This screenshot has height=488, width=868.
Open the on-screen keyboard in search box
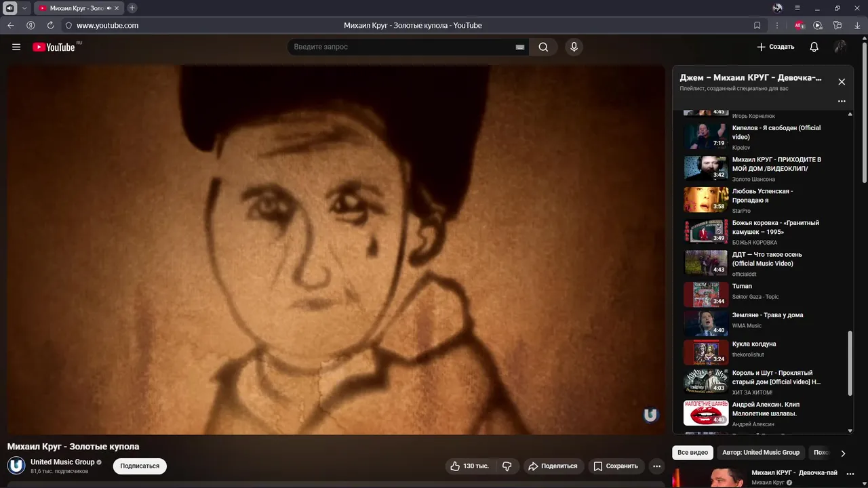pos(520,47)
